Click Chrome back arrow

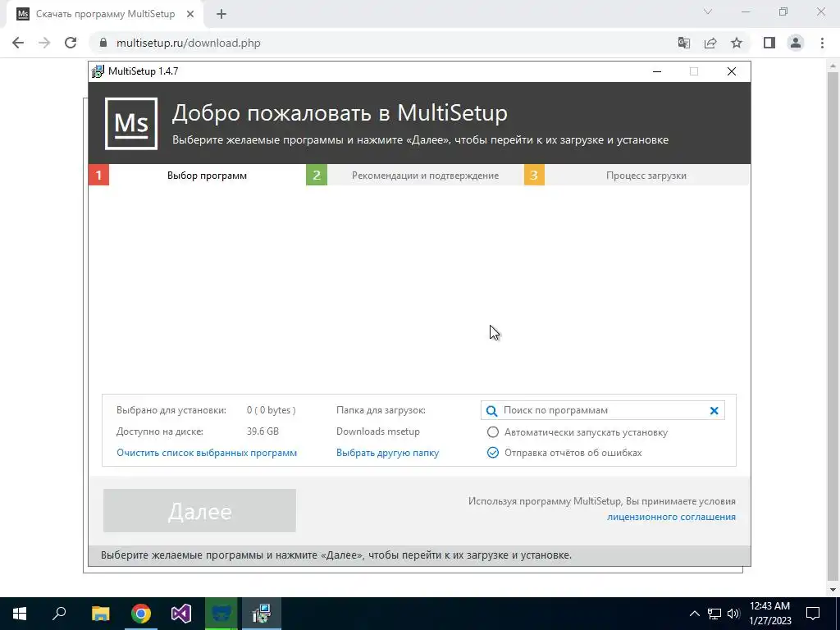click(18, 43)
